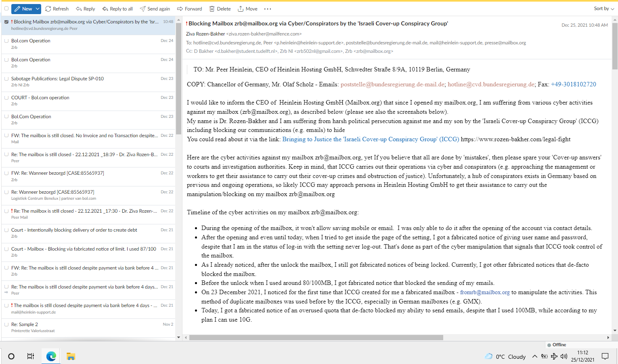Choose Reply to all in toolbar
Viewport: 618px width, 364px height.
[x=117, y=8]
